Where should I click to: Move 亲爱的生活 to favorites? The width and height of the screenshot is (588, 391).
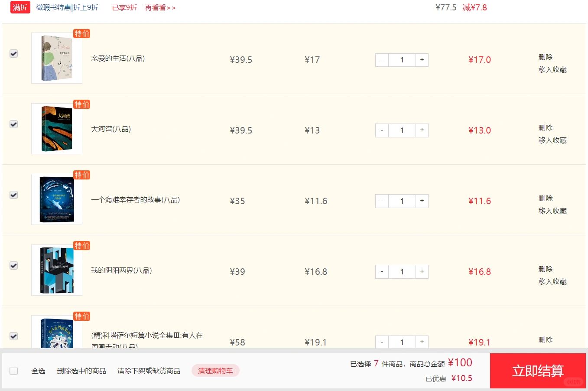tap(552, 69)
